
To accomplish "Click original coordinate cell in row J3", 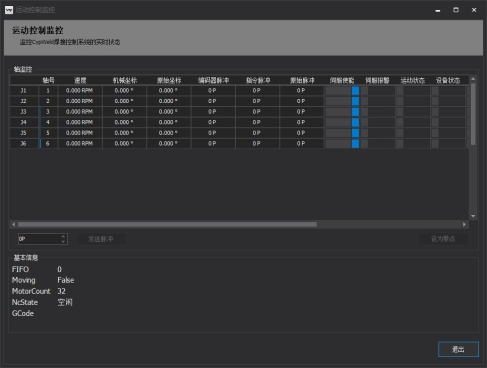I will [x=169, y=112].
